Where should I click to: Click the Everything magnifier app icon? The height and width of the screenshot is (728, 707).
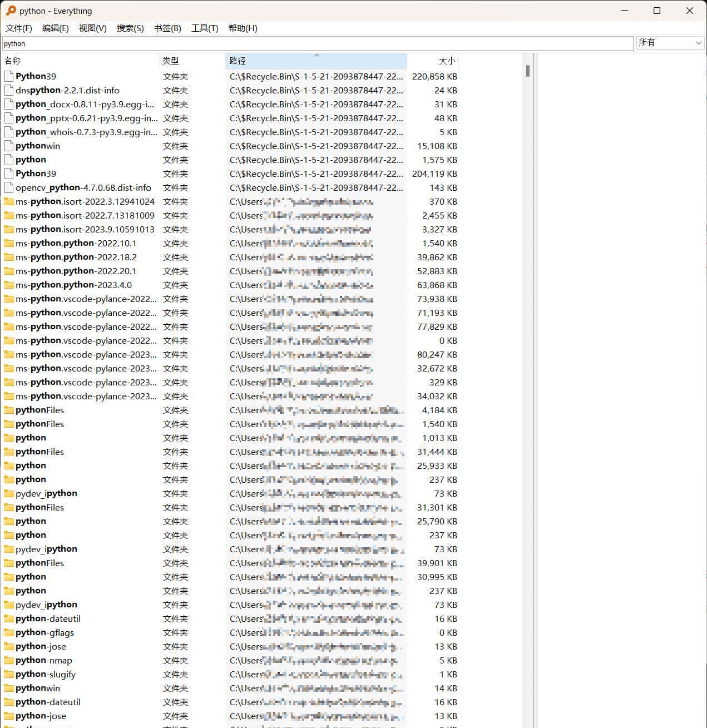[11, 11]
